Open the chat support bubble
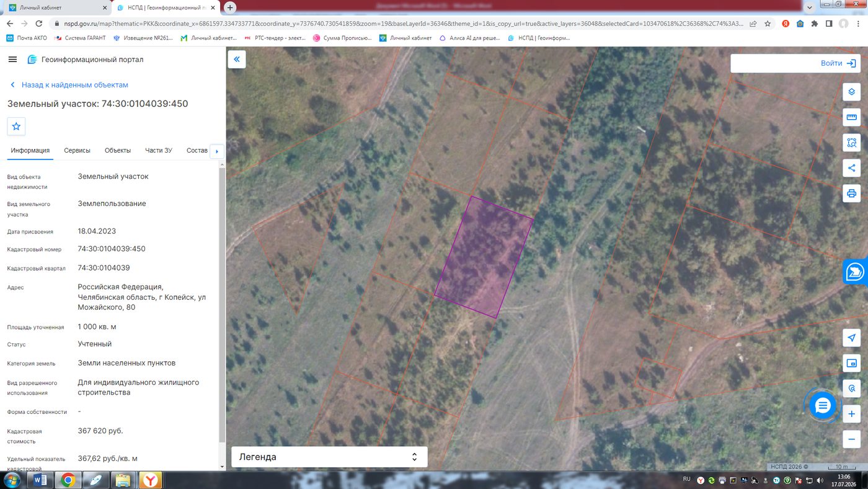868x489 pixels. (823, 406)
